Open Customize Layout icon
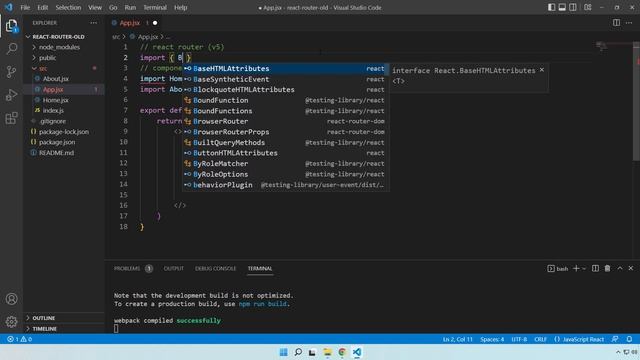This screenshot has width=640, height=360. pyautogui.click(x=588, y=7)
